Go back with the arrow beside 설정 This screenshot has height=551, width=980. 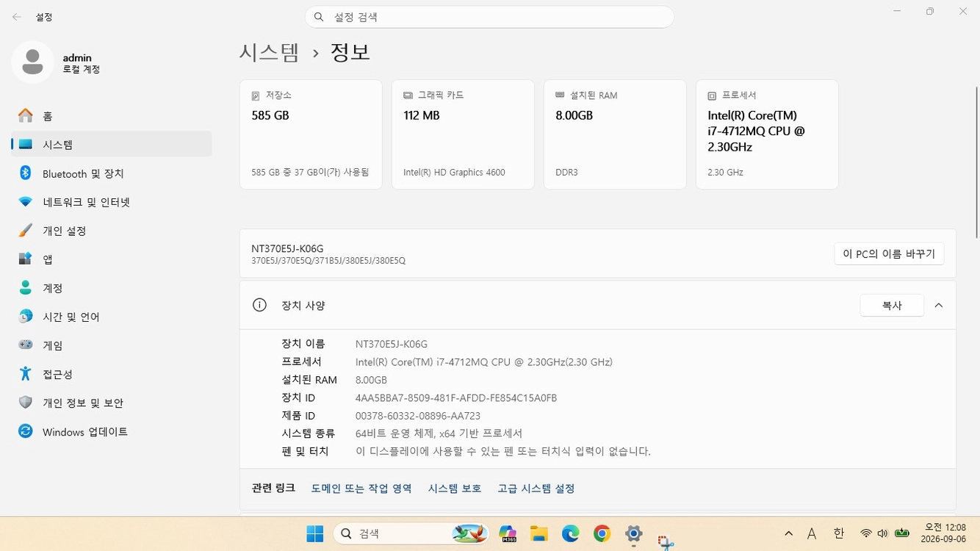pos(16,16)
